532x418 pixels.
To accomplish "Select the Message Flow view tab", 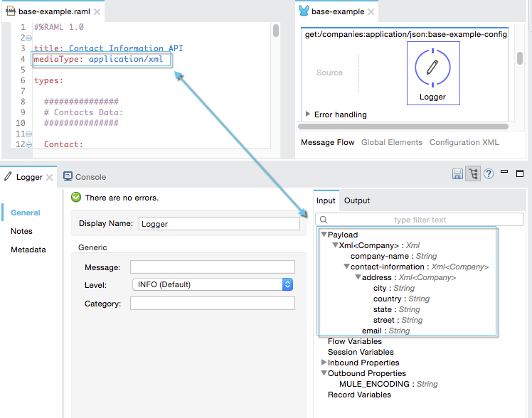I will (x=328, y=142).
